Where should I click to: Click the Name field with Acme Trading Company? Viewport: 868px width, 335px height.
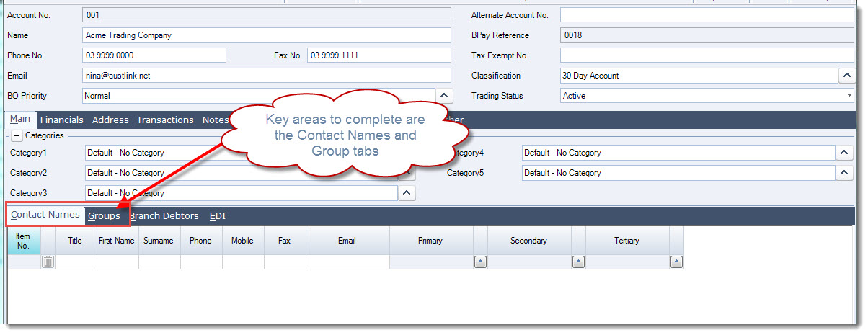pyautogui.click(x=267, y=35)
